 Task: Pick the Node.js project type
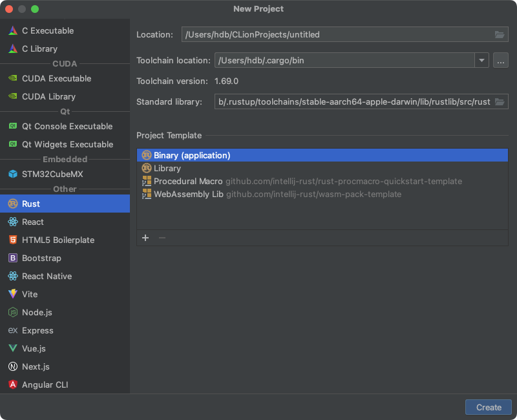tap(65, 312)
